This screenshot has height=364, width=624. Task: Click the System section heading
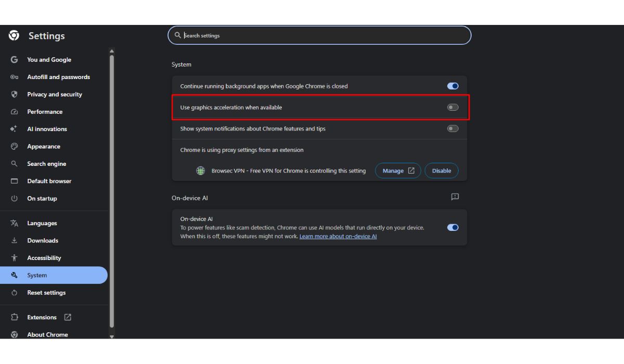[x=181, y=64]
